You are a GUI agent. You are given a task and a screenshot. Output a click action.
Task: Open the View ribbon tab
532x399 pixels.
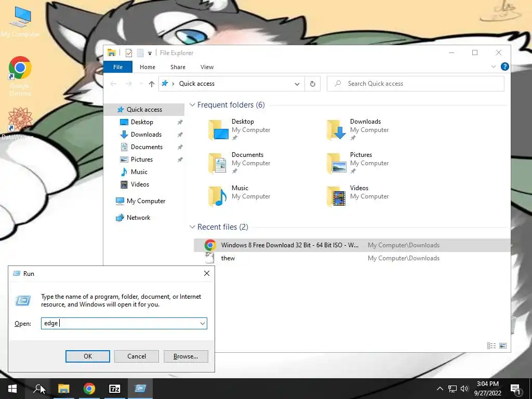point(207,67)
